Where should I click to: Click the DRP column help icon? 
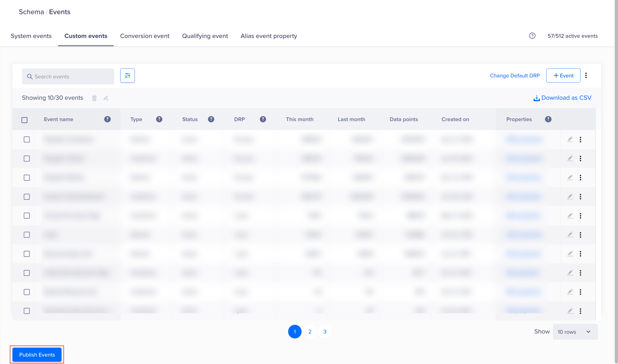pos(263,119)
